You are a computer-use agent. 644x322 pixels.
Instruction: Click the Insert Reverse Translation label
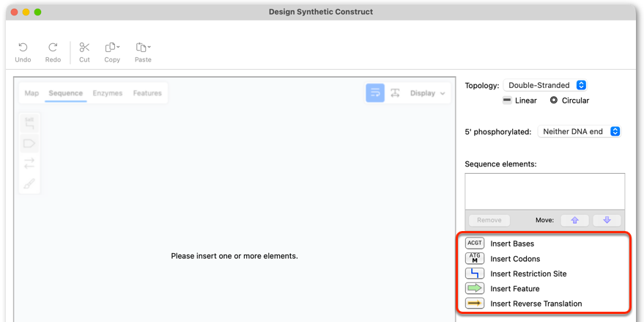pyautogui.click(x=536, y=304)
